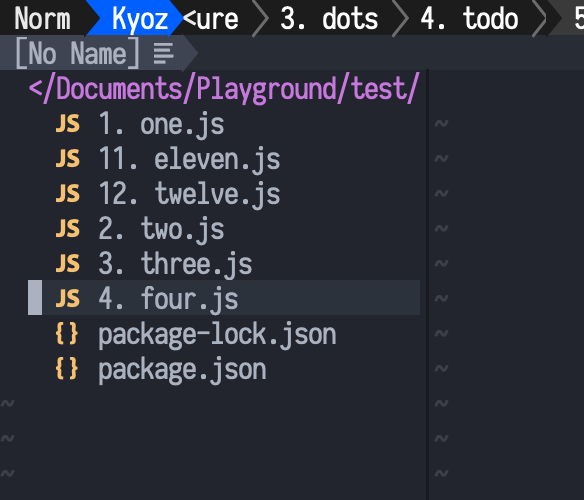Switch to the <ure window tab
This screenshot has width=584, height=500.
point(210,19)
